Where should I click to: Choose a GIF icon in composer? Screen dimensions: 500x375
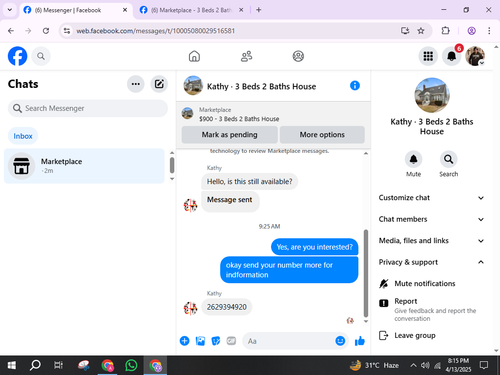[231, 341]
